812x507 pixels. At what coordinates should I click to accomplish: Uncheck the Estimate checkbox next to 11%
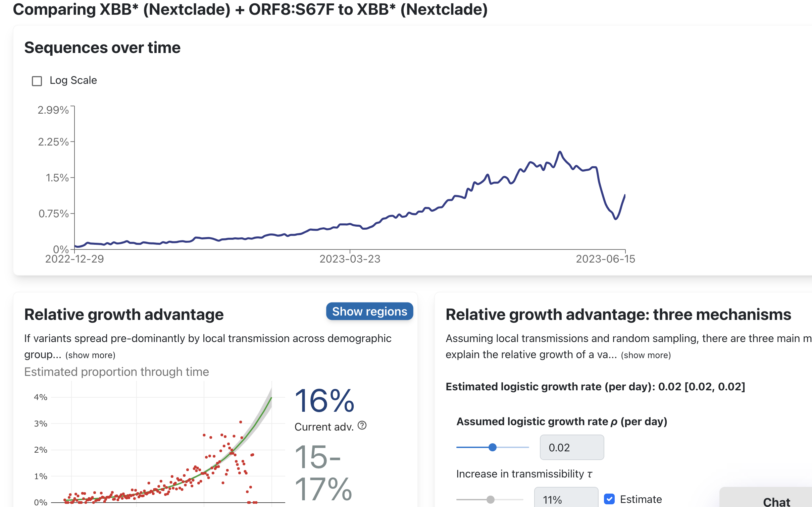[610, 499]
